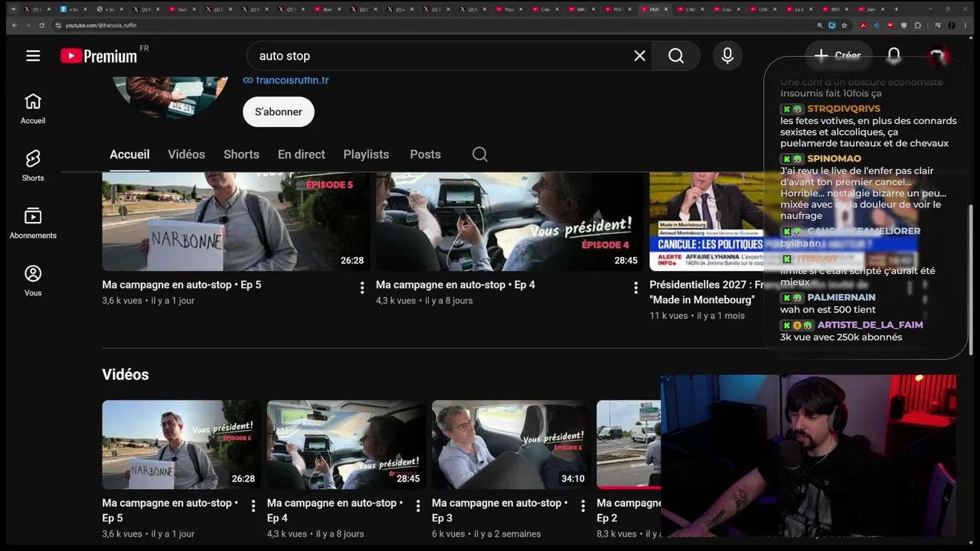Open Vidéos row 'auto-stop • Ep 3' title
The width and height of the screenshot is (980, 551).
point(499,510)
